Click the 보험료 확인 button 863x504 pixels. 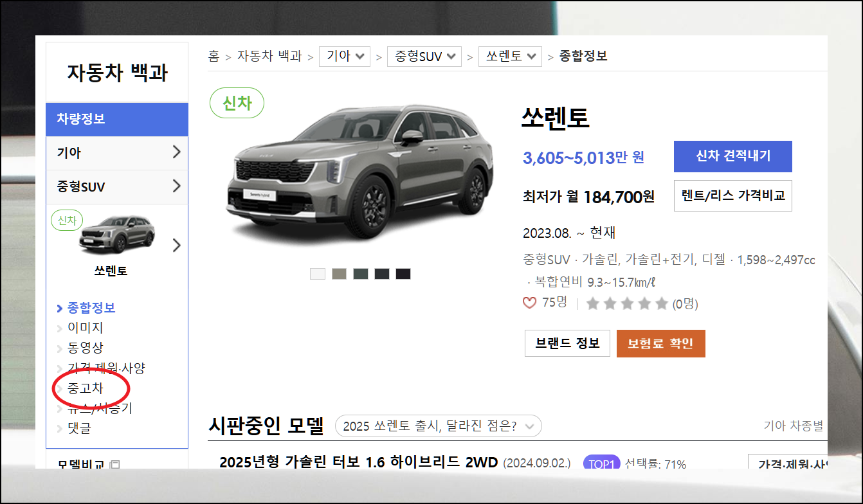[661, 343]
